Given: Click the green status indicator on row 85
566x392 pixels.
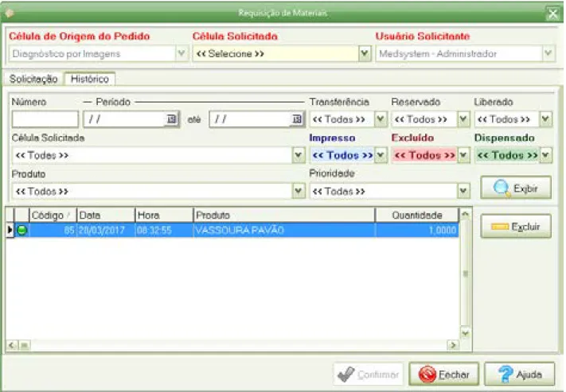Looking at the screenshot, I should pos(22,230).
